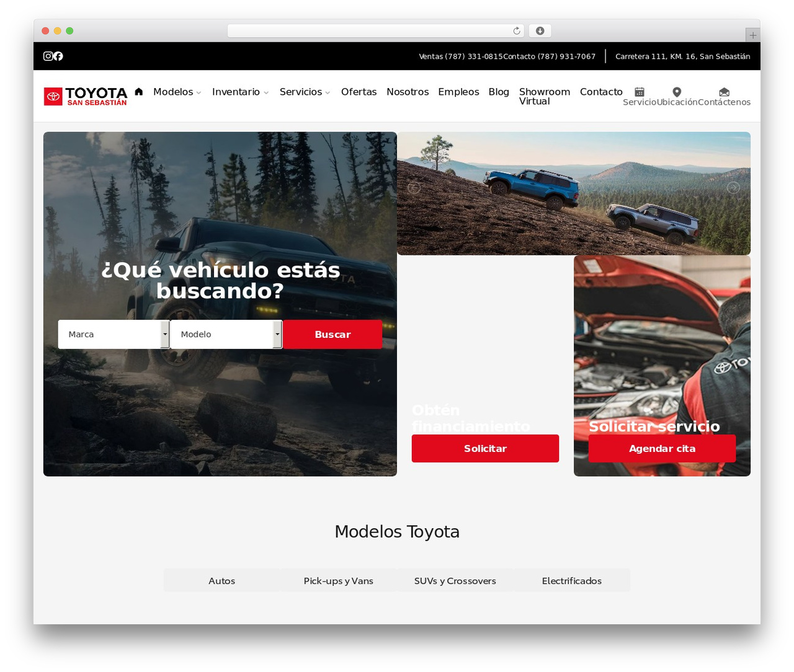Open the Empleos page

tap(458, 92)
